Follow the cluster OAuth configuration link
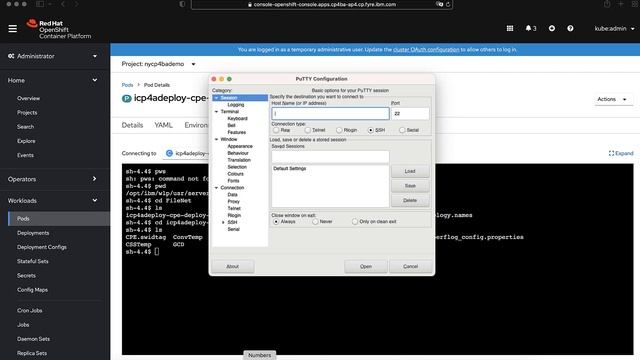Image resolution: width=640 pixels, height=360 pixels. 426,50
